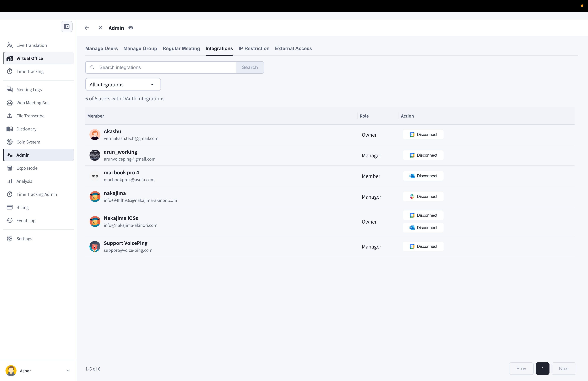Open Live Translation icon in sidebar
Image resolution: width=588 pixels, height=381 pixels.
pos(10,45)
